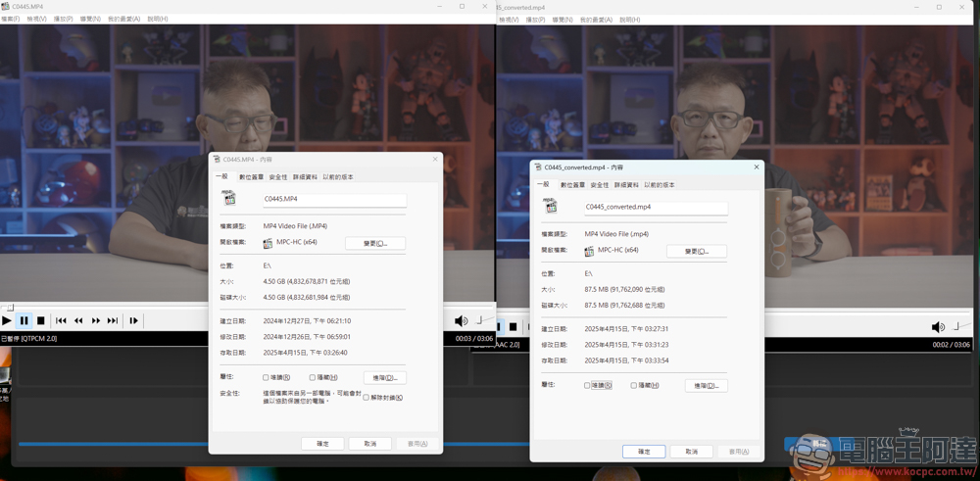Switch to 安全性 tab in C0445_converted.mp4 properties
Screen dimensions: 980x481
(600, 185)
